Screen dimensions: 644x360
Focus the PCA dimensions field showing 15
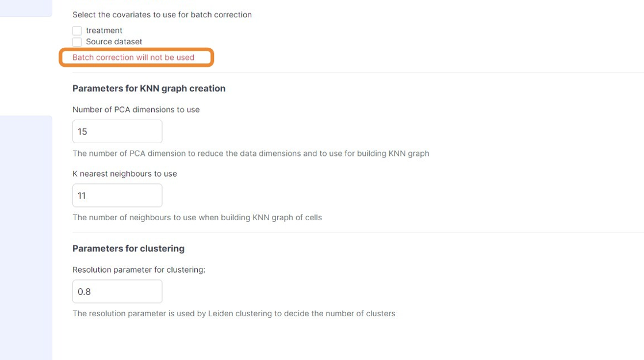point(117,132)
